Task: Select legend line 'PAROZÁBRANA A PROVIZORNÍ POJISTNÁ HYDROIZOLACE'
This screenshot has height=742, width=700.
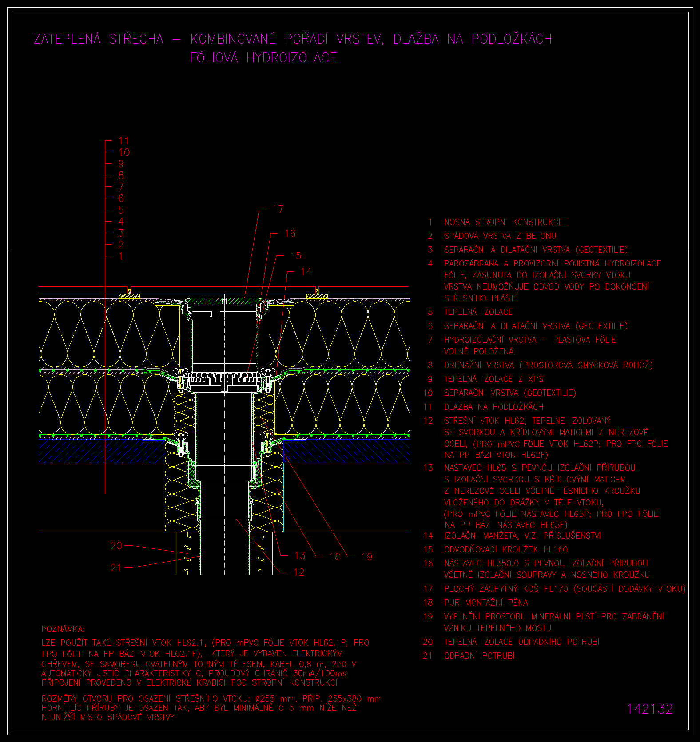Action: coord(553,263)
